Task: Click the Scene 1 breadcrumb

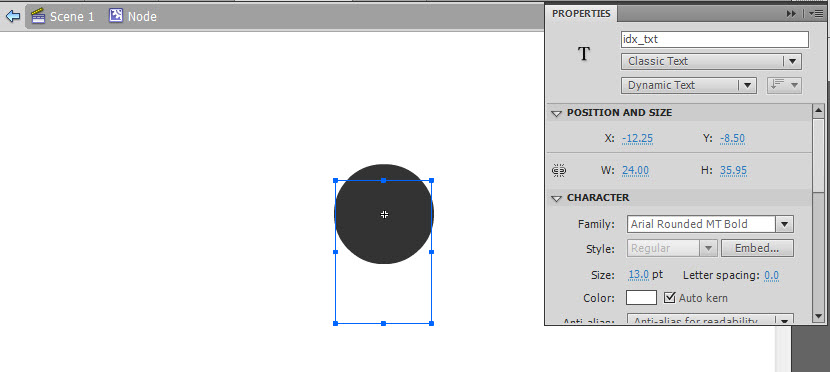Action: (72, 16)
